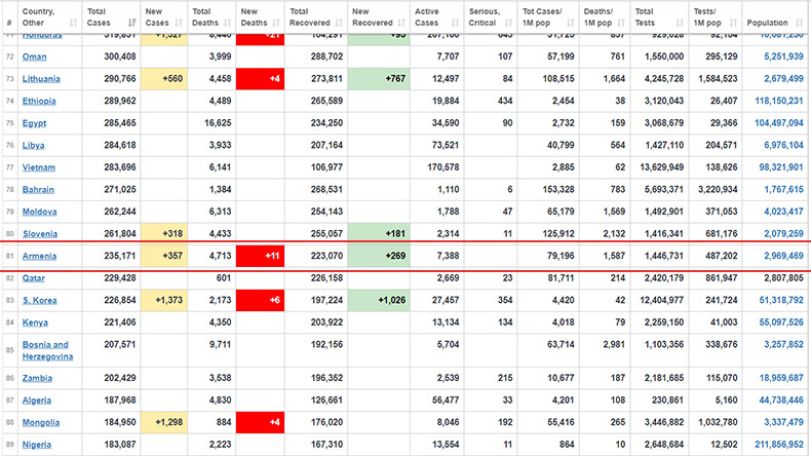Click sort icon next to New Deaths

pos(276,23)
